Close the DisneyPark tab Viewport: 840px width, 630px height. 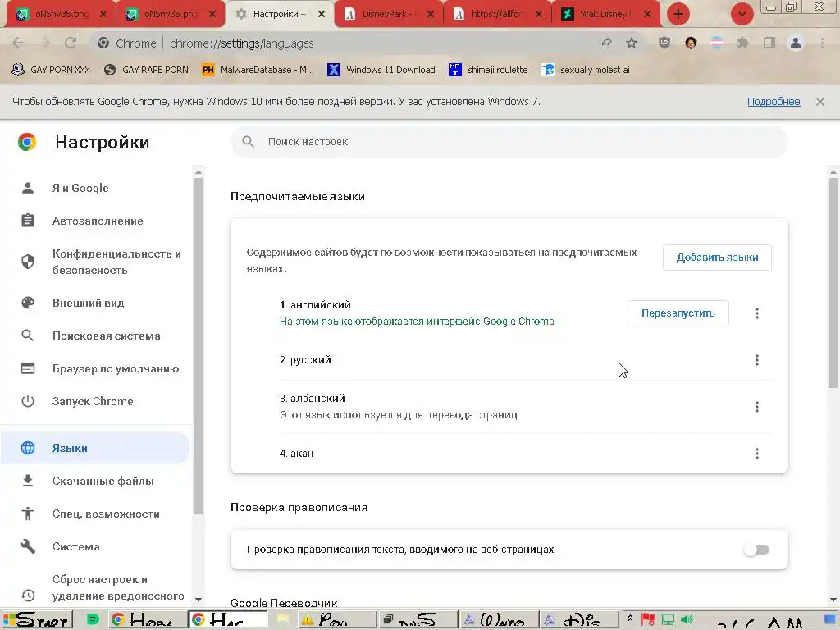[x=431, y=15]
